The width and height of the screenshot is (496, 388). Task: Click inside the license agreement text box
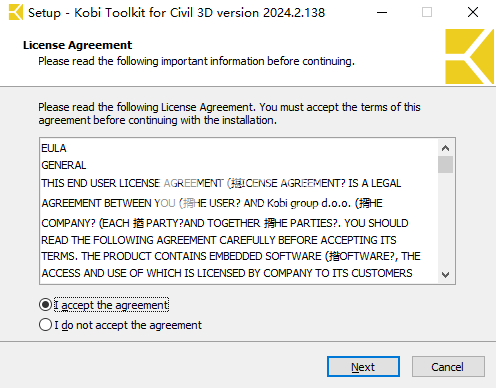pyautogui.click(x=239, y=211)
